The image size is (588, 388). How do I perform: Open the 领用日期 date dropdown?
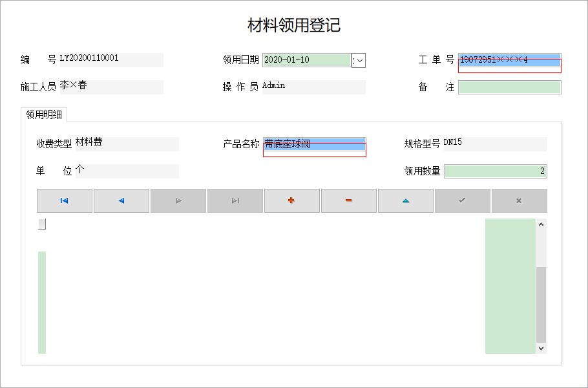coord(359,60)
